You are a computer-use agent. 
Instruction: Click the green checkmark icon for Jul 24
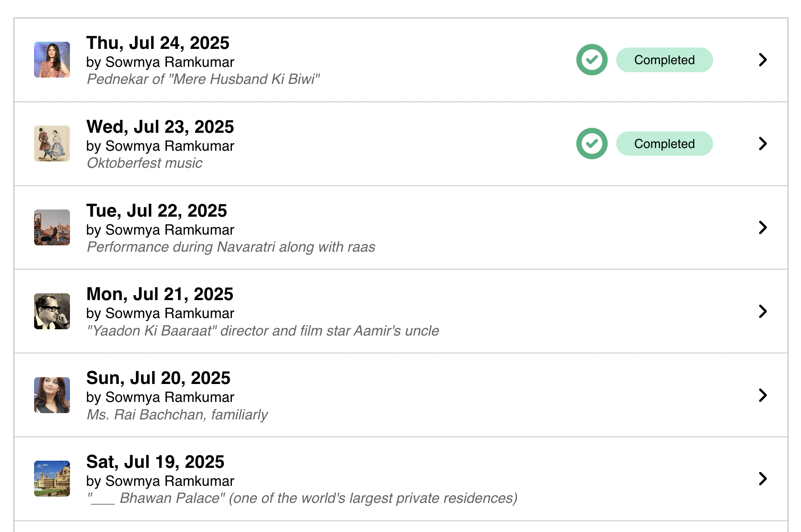click(x=592, y=60)
